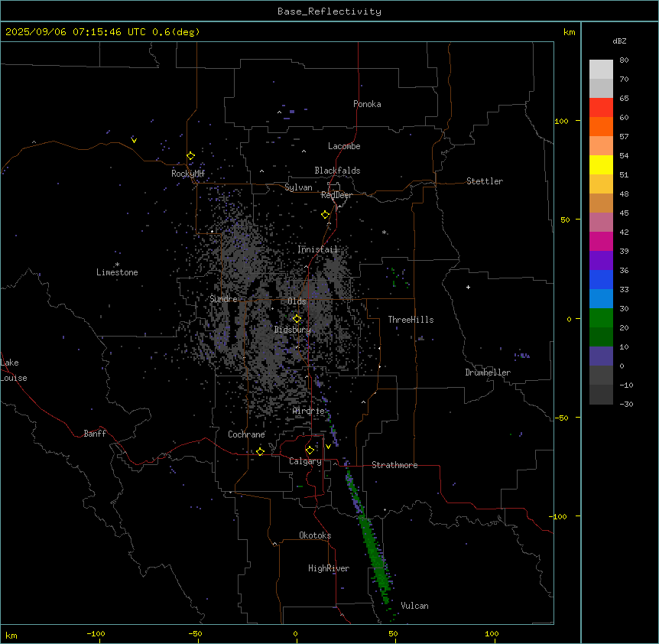
Task: Click the yellow V marker northeast of Calgary
Action: (x=328, y=447)
